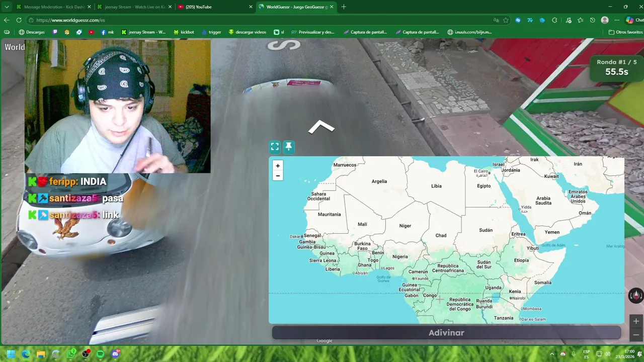Go back to previous page
The width and height of the screenshot is (644, 362).
click(7, 20)
